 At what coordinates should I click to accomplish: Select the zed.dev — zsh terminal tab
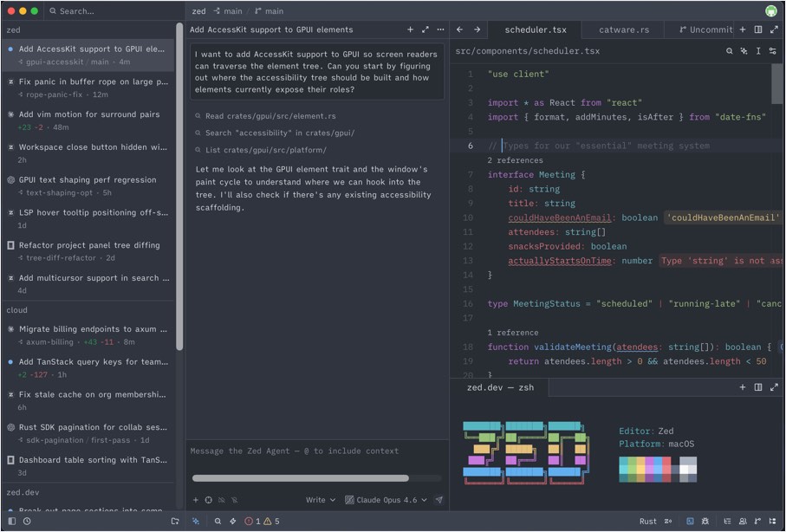[x=500, y=387]
